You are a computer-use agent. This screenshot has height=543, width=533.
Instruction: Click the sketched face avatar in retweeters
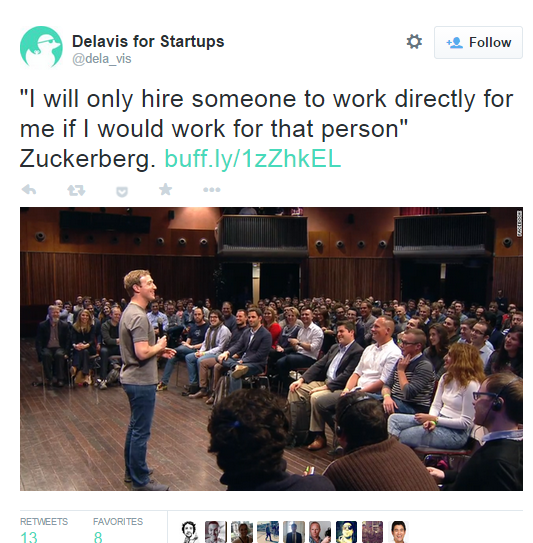click(x=189, y=532)
